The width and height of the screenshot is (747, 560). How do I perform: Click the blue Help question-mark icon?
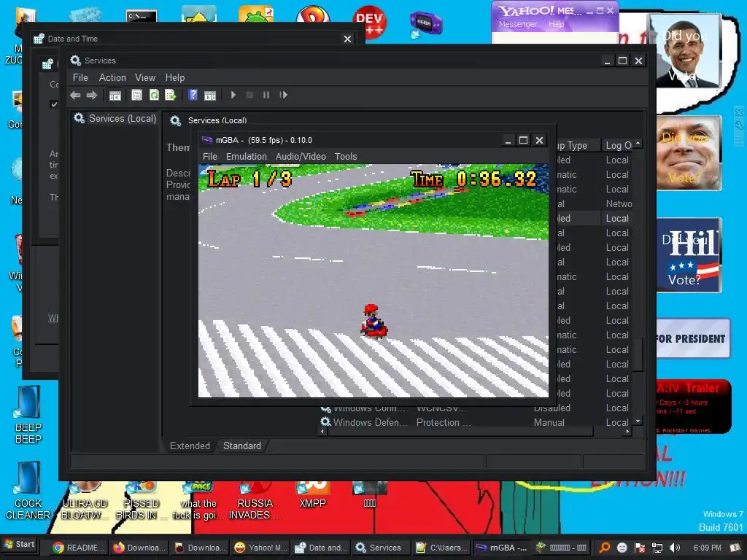coord(193,95)
